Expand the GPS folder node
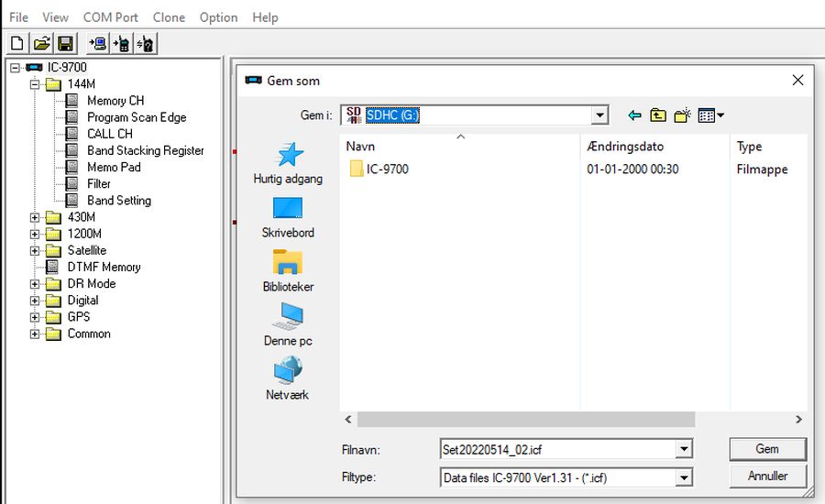The height and width of the screenshot is (504, 825). click(x=35, y=317)
